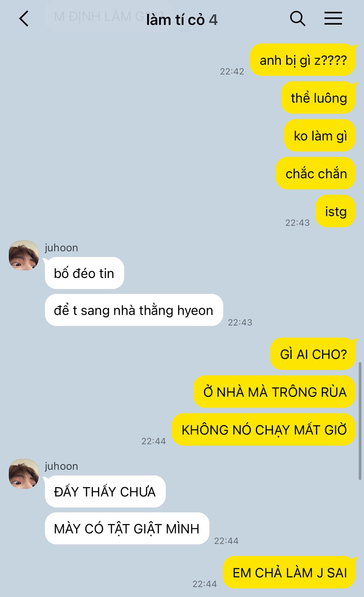Image resolution: width=364 pixels, height=597 pixels.
Task: Select the "istg" yellow bubble
Action: click(x=335, y=211)
